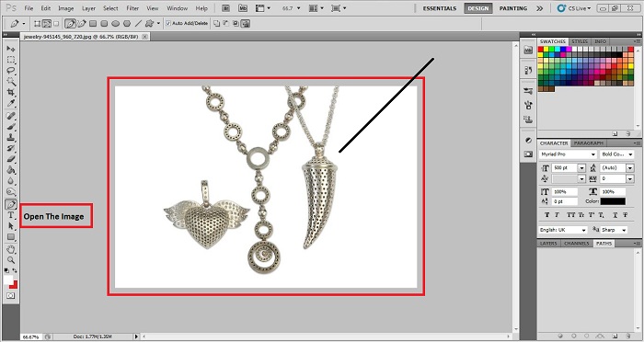Show more workspaces with the double chevron
The height and width of the screenshot is (342, 644).
pyautogui.click(x=539, y=8)
